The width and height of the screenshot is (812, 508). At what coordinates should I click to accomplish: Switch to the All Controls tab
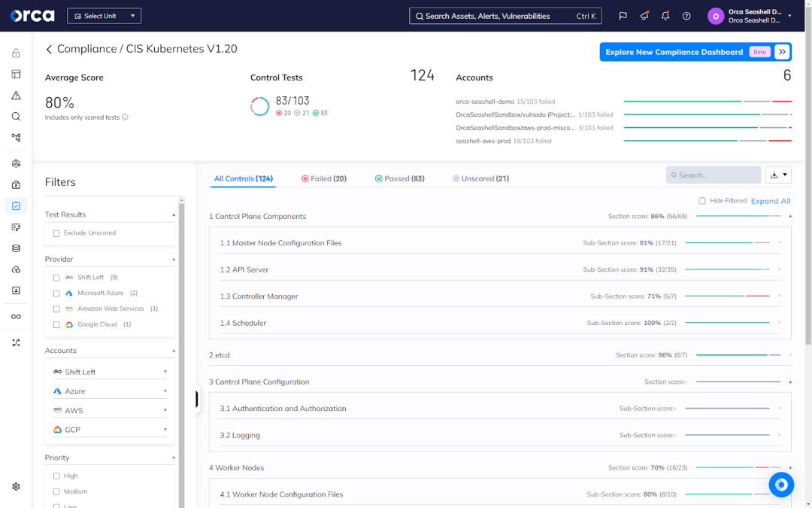point(243,178)
